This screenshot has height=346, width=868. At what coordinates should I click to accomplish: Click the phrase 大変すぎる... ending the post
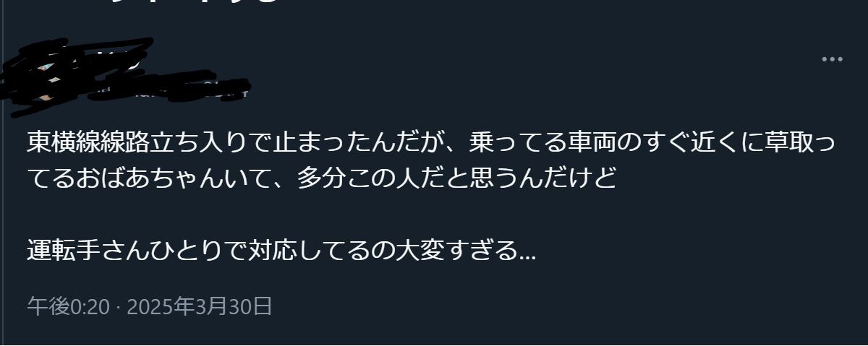(x=465, y=251)
